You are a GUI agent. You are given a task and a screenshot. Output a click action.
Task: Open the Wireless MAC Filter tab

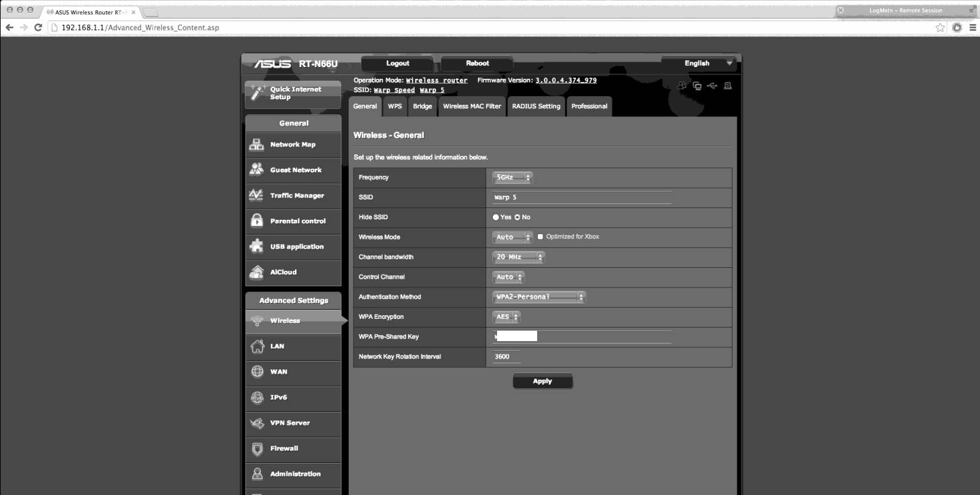[x=472, y=107]
